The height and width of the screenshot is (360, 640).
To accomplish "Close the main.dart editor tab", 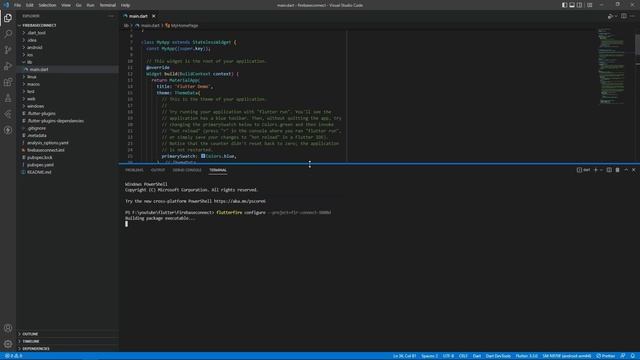I will click(x=154, y=16).
